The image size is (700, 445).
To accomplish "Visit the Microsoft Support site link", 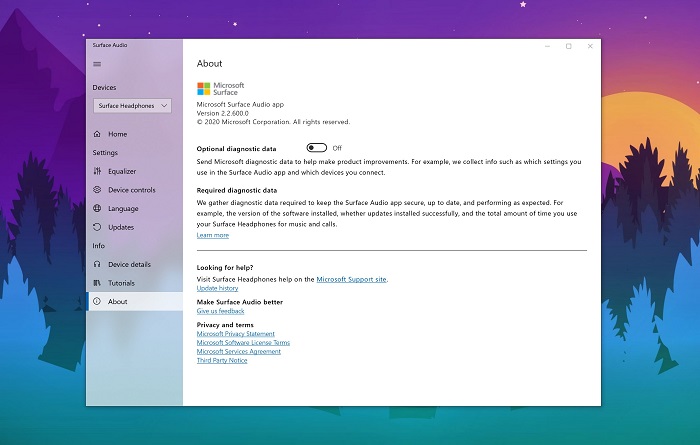I will (x=351, y=279).
